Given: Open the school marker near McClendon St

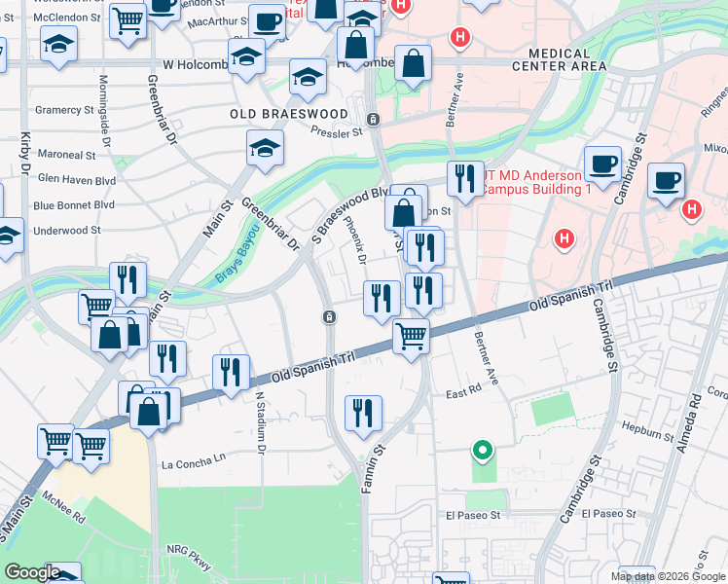Looking at the screenshot, I should (x=58, y=45).
